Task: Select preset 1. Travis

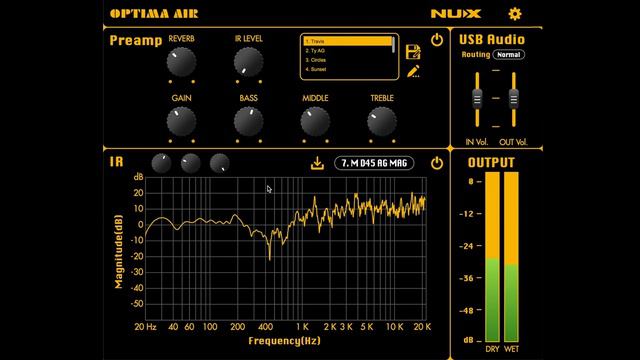Action: pos(347,41)
